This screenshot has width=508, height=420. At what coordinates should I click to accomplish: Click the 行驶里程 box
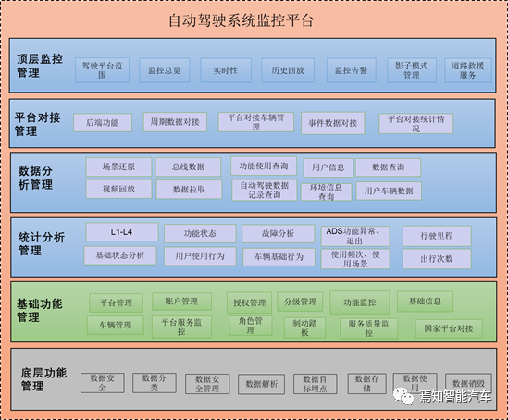437,236
